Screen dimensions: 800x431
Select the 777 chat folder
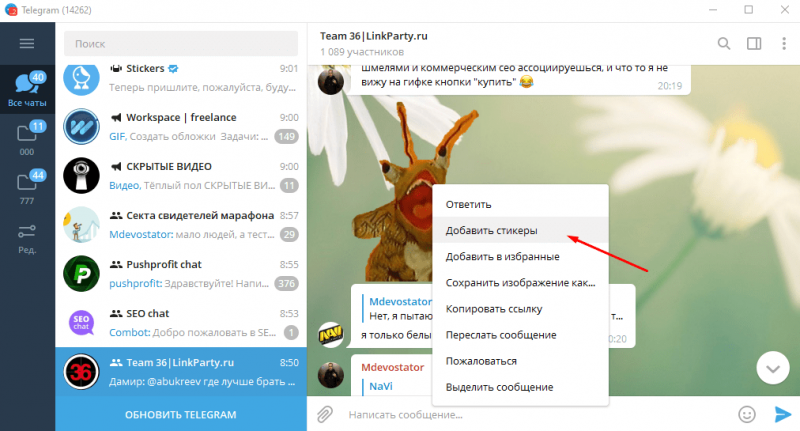point(28,187)
